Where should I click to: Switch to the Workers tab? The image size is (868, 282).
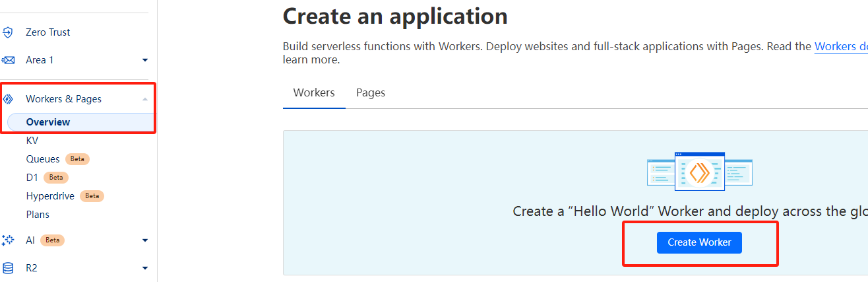coord(314,92)
